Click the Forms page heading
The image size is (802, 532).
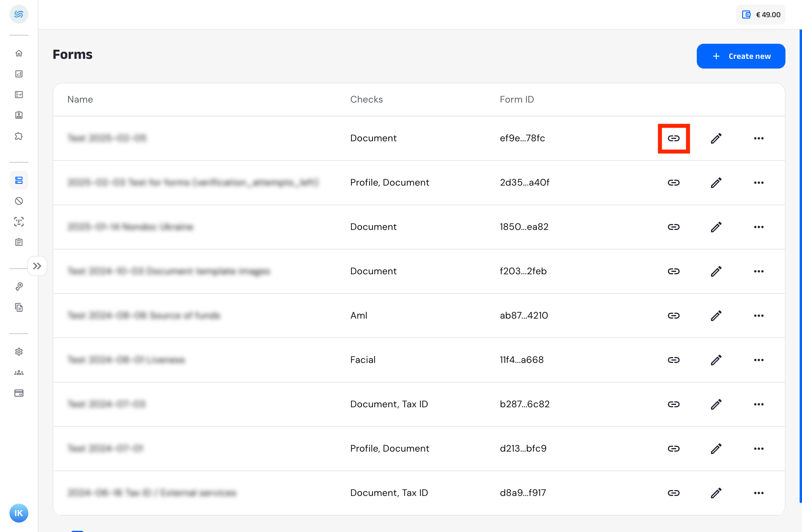pyautogui.click(x=73, y=55)
